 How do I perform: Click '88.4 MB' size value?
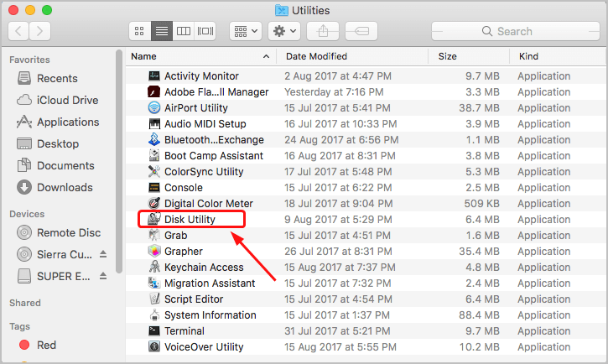pos(479,315)
